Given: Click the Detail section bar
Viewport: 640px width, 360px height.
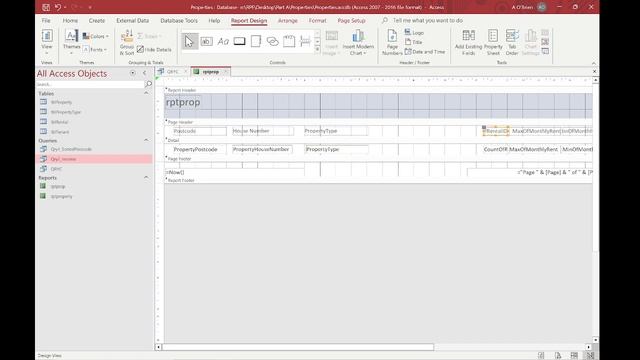Looking at the screenshot, I should point(378,140).
